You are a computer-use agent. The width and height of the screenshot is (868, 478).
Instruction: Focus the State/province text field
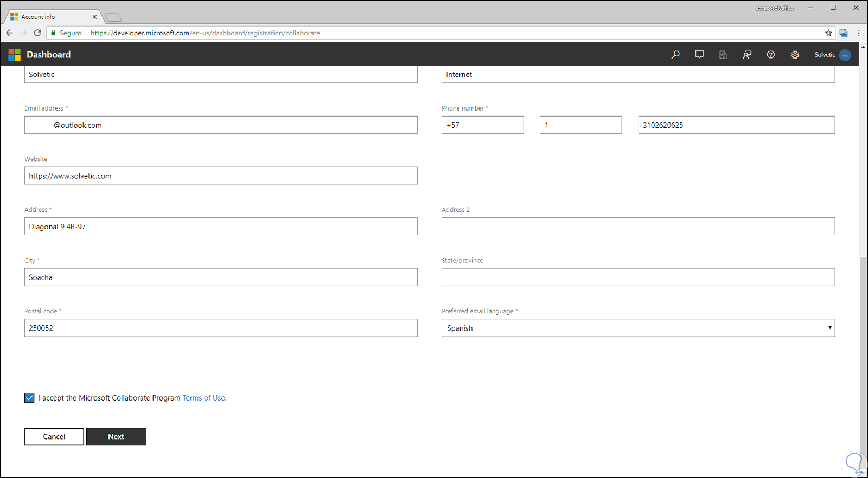(x=638, y=277)
